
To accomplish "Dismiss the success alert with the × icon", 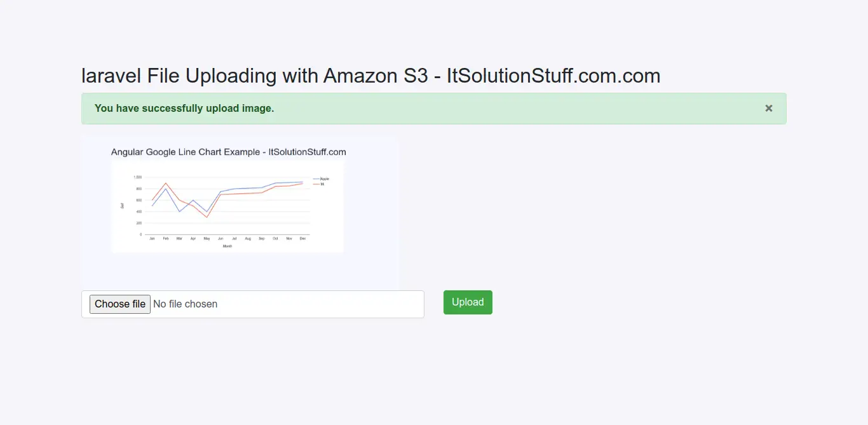I will [x=769, y=109].
